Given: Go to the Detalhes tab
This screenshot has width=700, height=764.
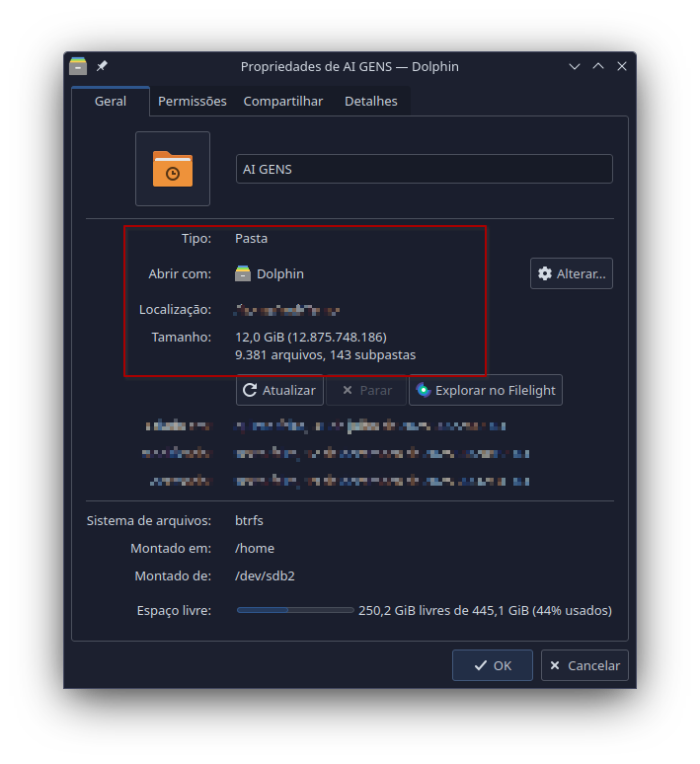Looking at the screenshot, I should tap(371, 102).
